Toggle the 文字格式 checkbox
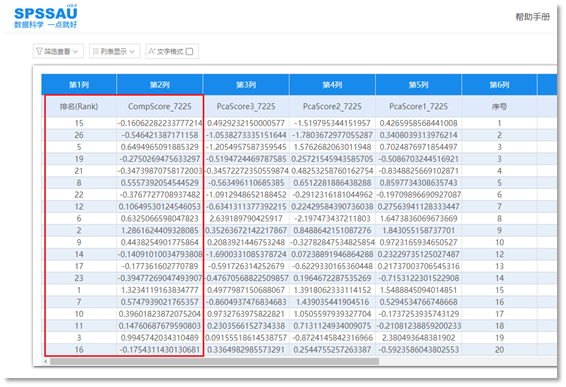 coord(190,51)
